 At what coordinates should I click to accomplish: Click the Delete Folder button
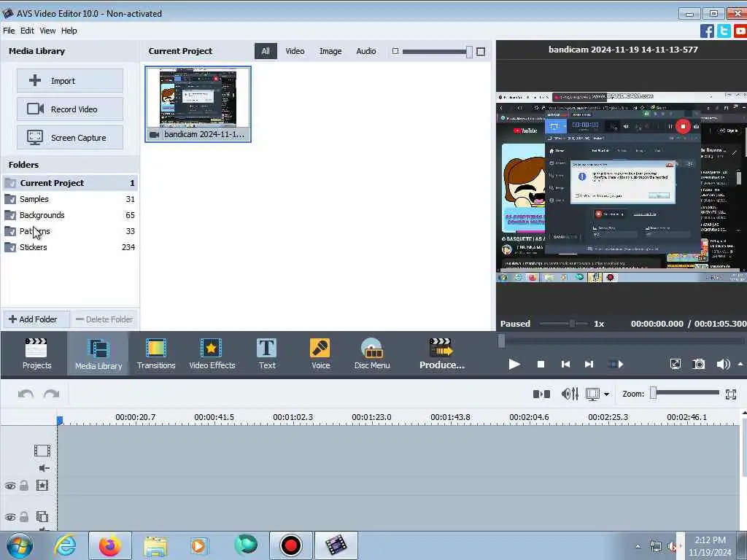click(x=104, y=319)
